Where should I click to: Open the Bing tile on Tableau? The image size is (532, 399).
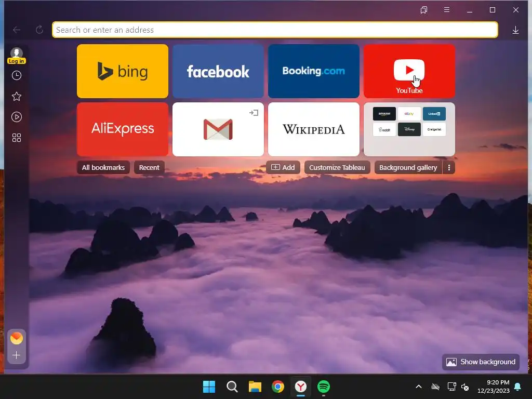point(123,71)
